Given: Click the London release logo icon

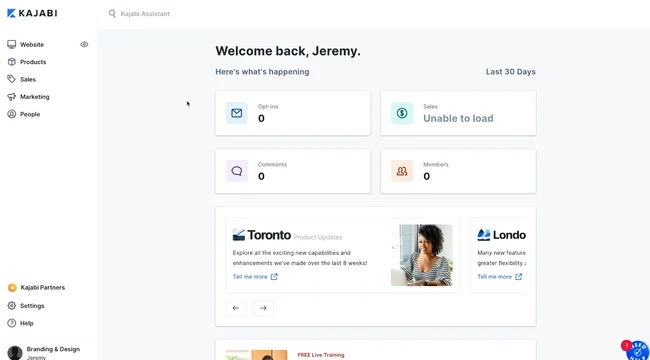Looking at the screenshot, I should point(483,235).
